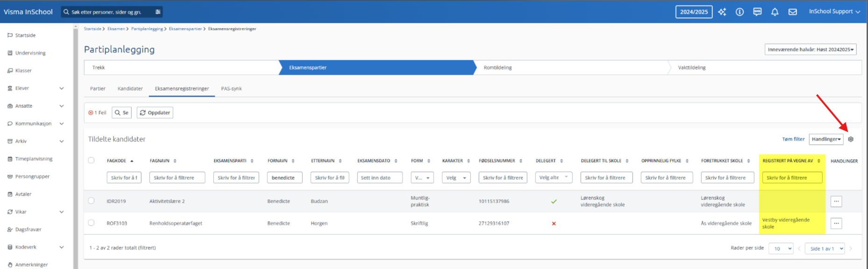The image size is (868, 269).
Task: Click search filter options icon in search bar
Action: pos(158,12)
